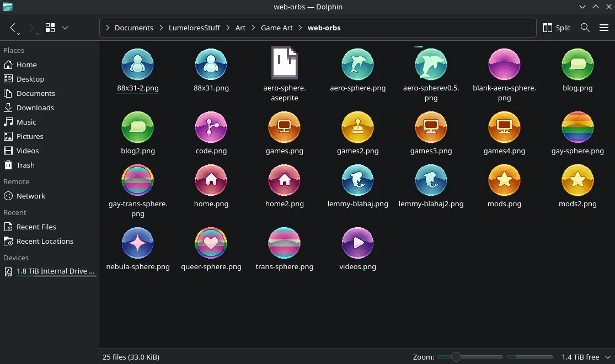The width and height of the screenshot is (615, 364).
Task: Select home.png house orb
Action: [x=211, y=180]
